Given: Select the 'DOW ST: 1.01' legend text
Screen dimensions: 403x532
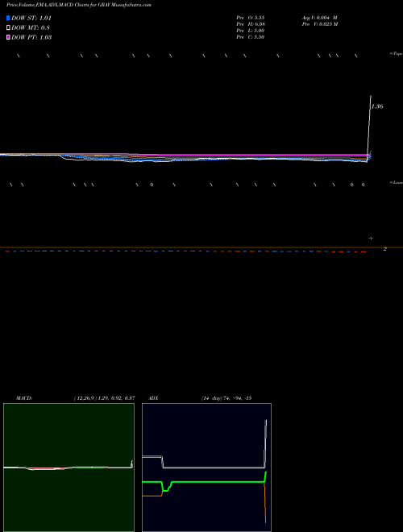Looking at the screenshot, I should [31, 18].
